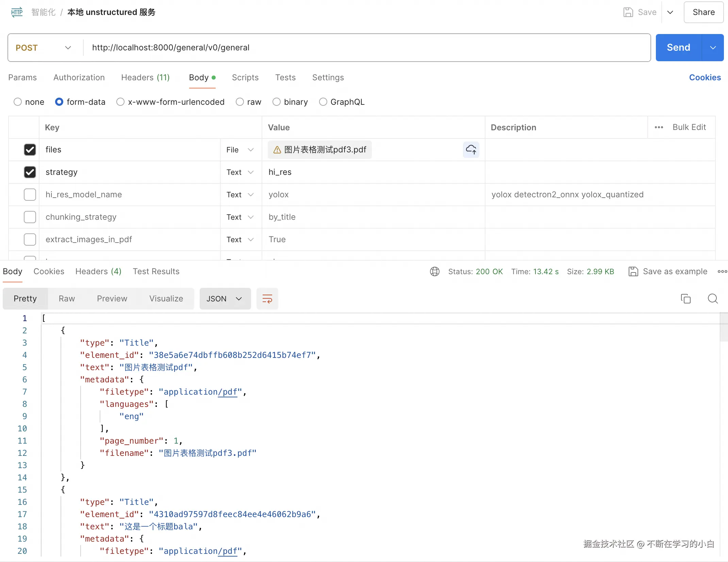Open the table options three-dot icon
This screenshot has height=562, width=728.
point(659,127)
